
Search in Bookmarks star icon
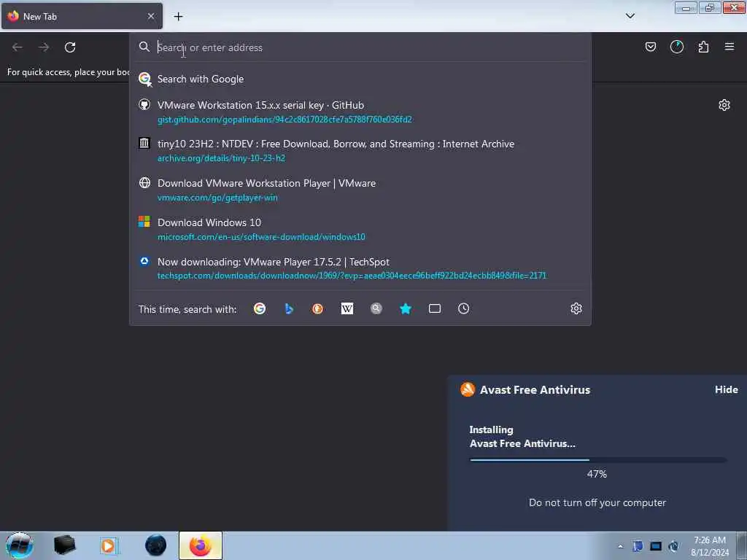click(406, 308)
